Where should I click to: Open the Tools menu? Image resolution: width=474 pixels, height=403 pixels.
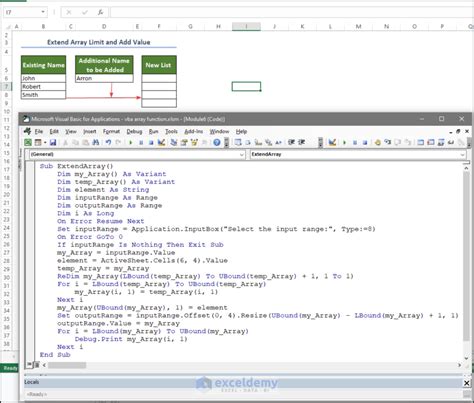coord(171,131)
